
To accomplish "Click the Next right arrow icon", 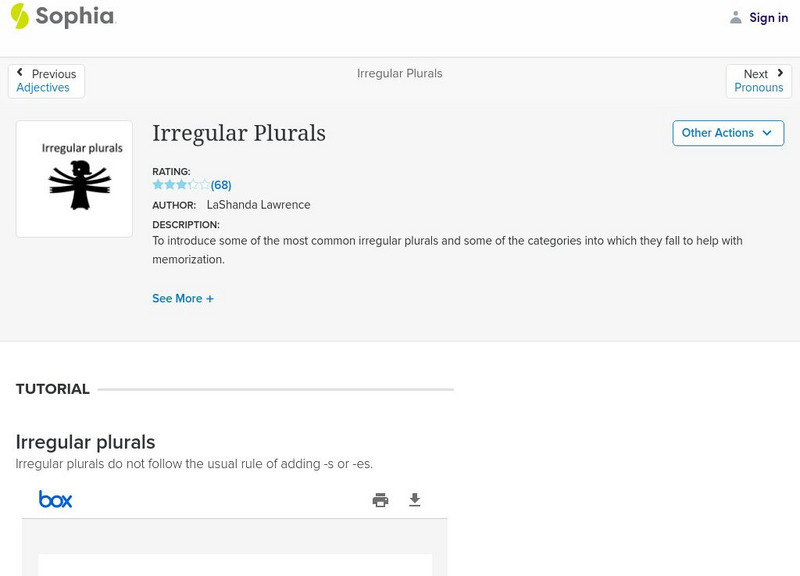I will pos(780,73).
